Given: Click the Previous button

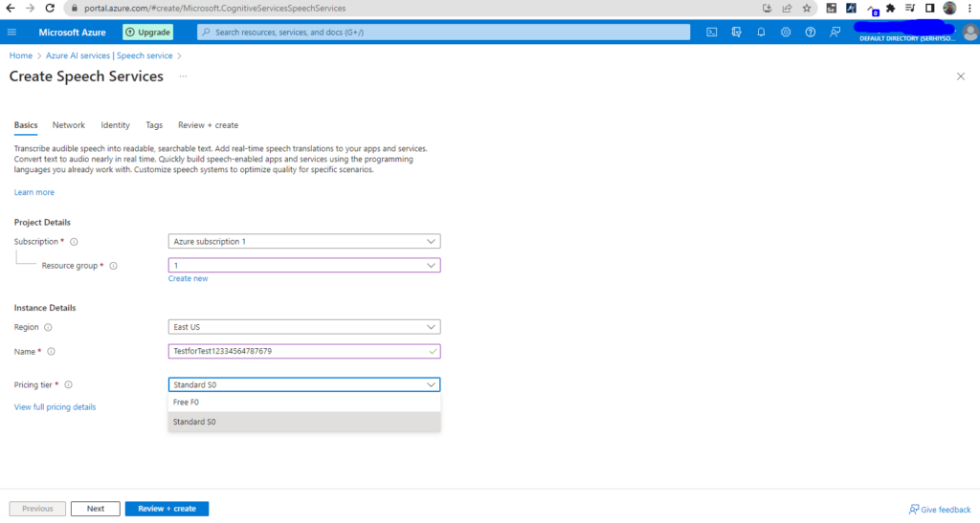Looking at the screenshot, I should 37,509.
